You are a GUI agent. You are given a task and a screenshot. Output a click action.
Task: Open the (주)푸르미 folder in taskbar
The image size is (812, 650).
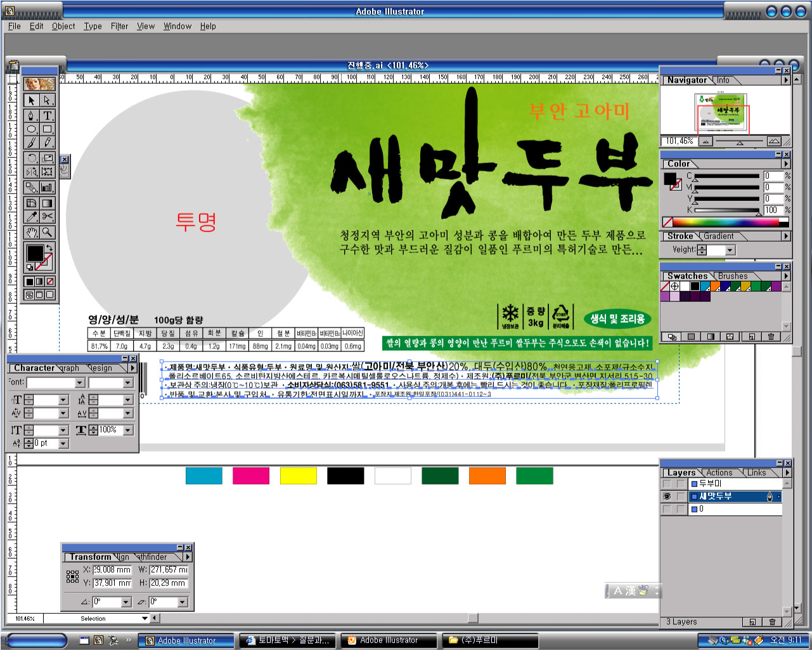point(489,640)
